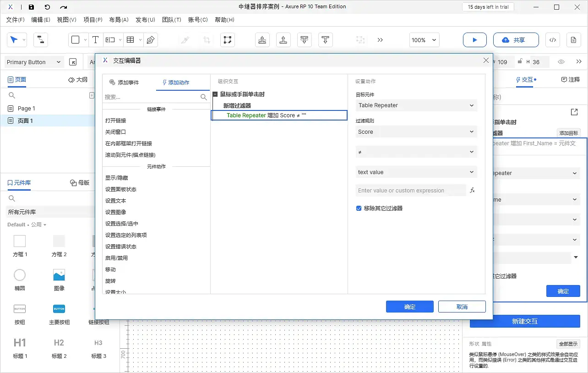This screenshot has width=588, height=373.
Task: Click the 新建交互 button
Action: tap(525, 321)
